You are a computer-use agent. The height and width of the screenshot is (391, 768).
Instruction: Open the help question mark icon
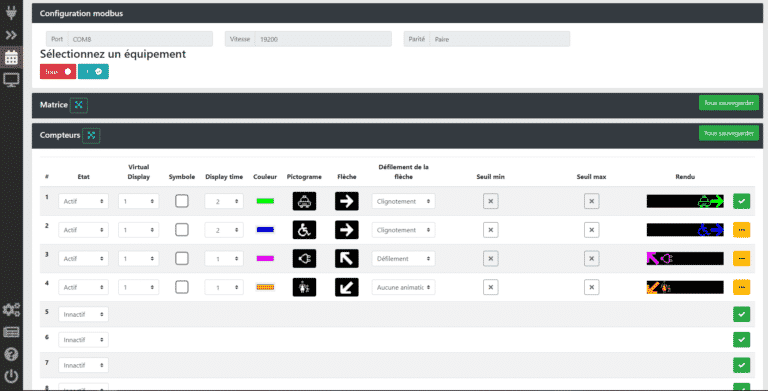(11, 354)
